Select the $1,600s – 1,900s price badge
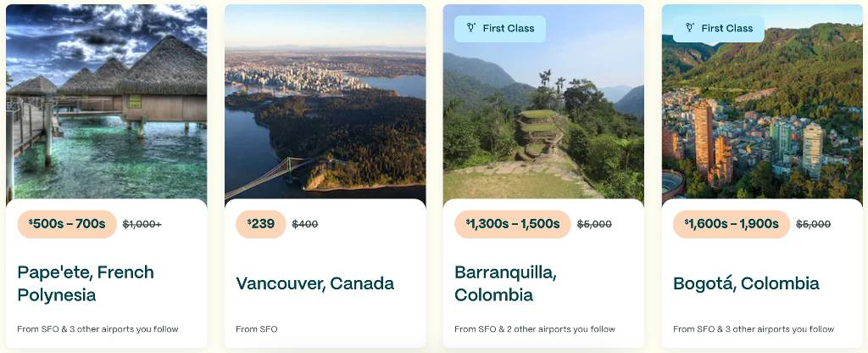 tap(732, 224)
